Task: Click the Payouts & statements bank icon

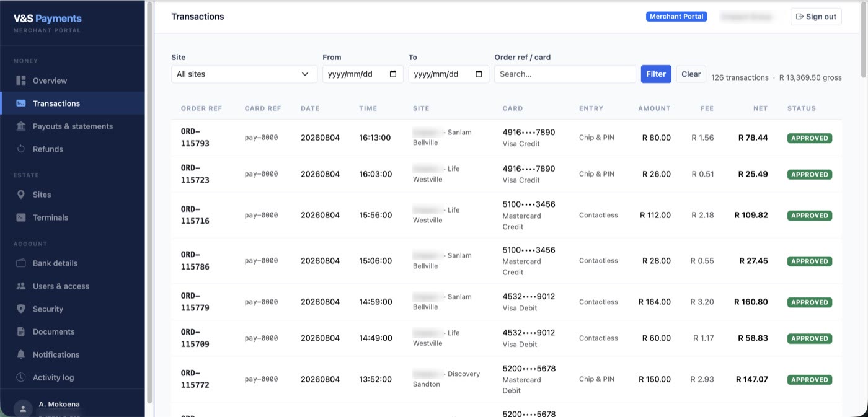Action: click(x=21, y=126)
